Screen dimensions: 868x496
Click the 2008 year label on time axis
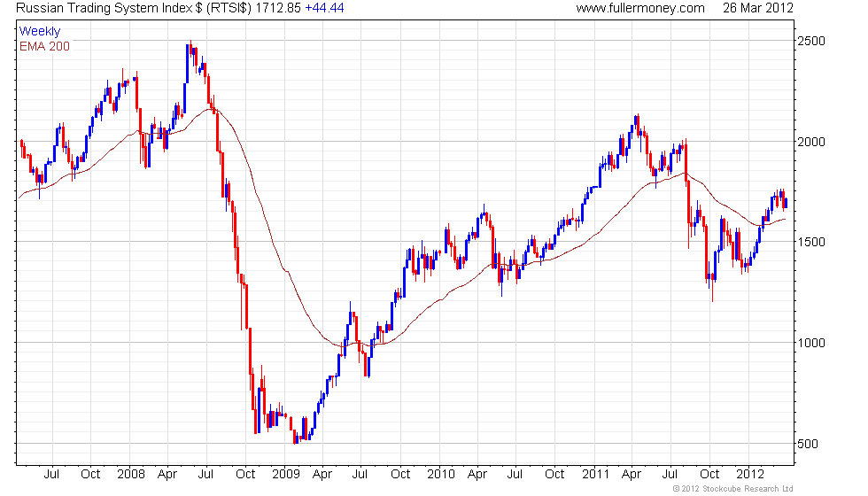point(131,474)
